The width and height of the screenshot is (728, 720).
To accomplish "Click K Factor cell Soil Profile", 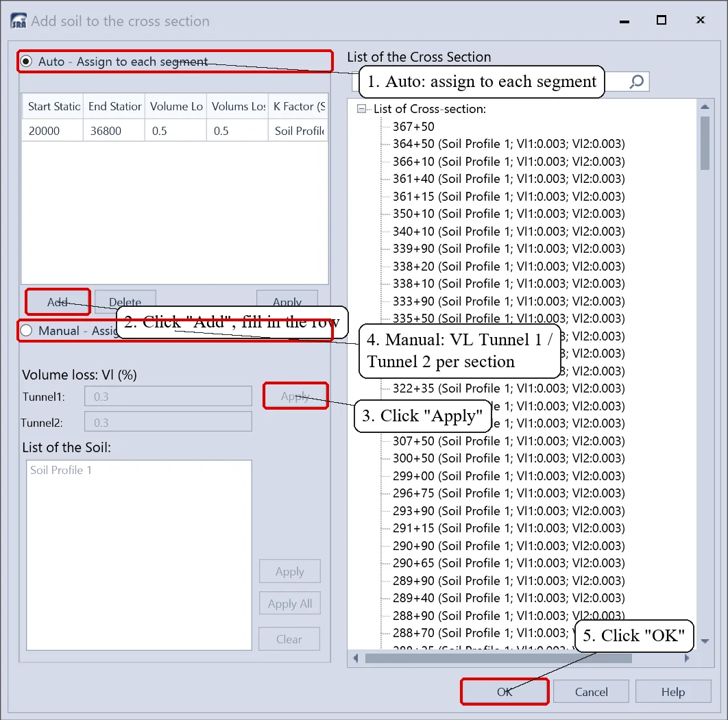I will 298,131.
